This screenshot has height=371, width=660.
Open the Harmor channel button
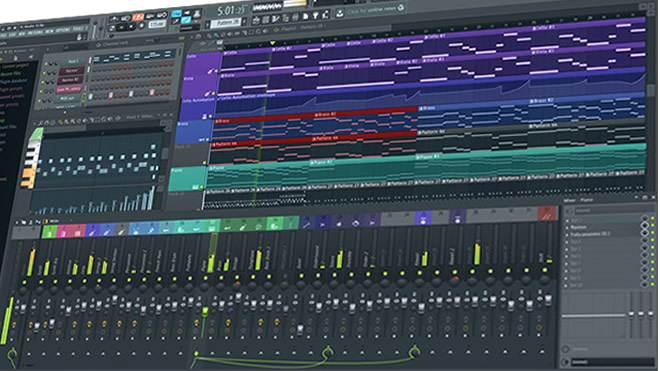(x=72, y=71)
